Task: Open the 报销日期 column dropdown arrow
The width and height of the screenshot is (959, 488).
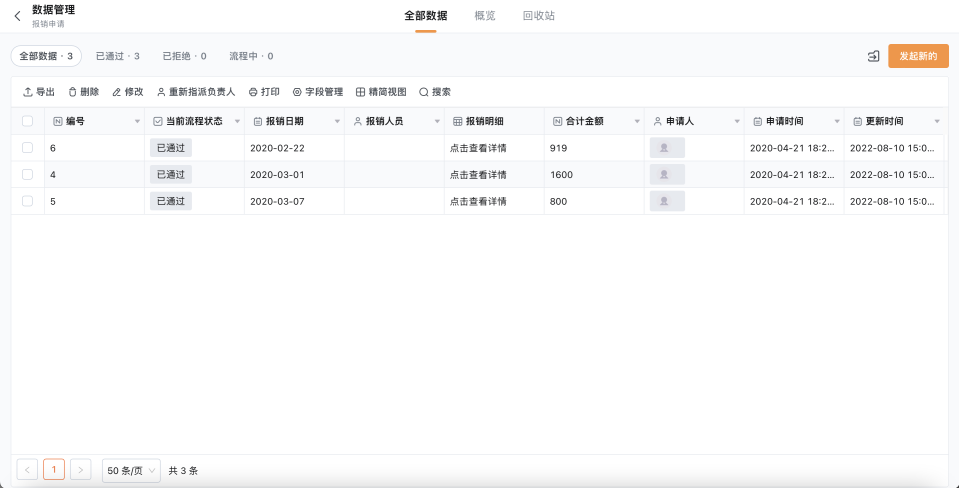Action: 337,122
